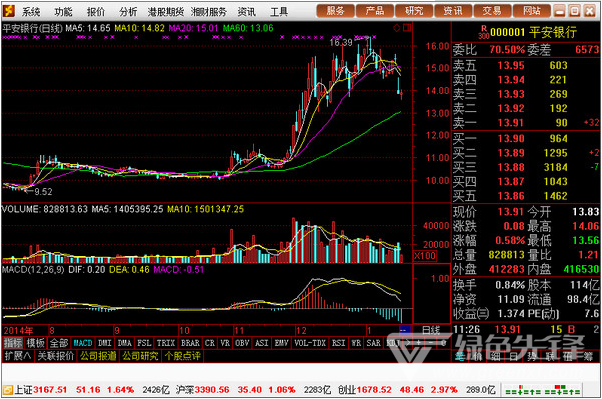Open the 公司研究 link

point(141,356)
